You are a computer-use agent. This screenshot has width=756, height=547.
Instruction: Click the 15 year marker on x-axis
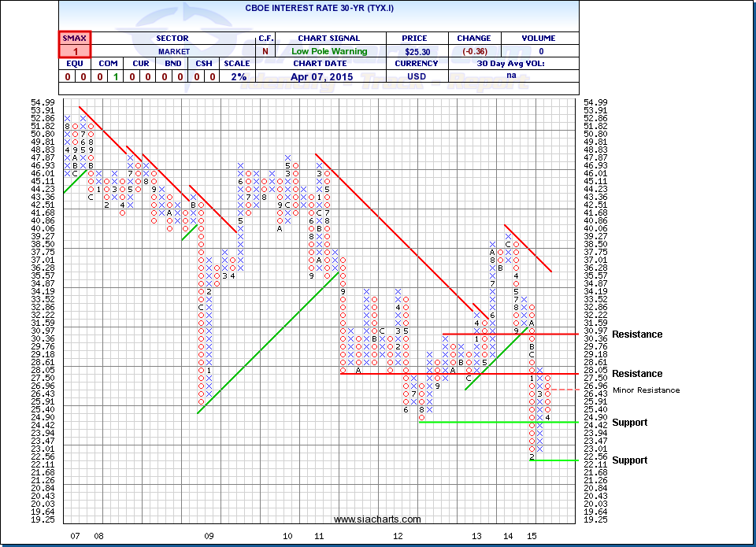coord(532,536)
